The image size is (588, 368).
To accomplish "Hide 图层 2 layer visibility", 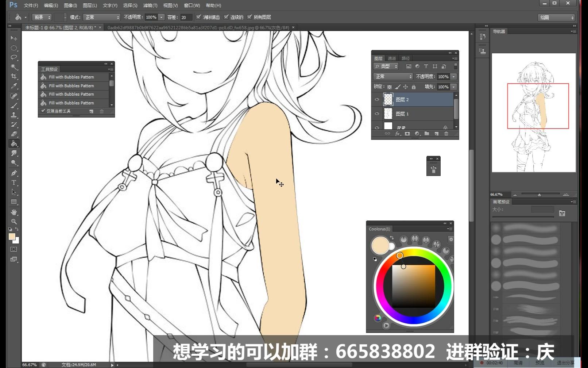I will pos(377,99).
